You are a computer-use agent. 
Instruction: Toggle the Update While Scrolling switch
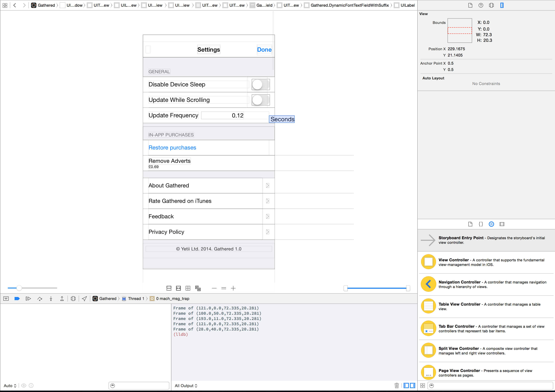261,100
